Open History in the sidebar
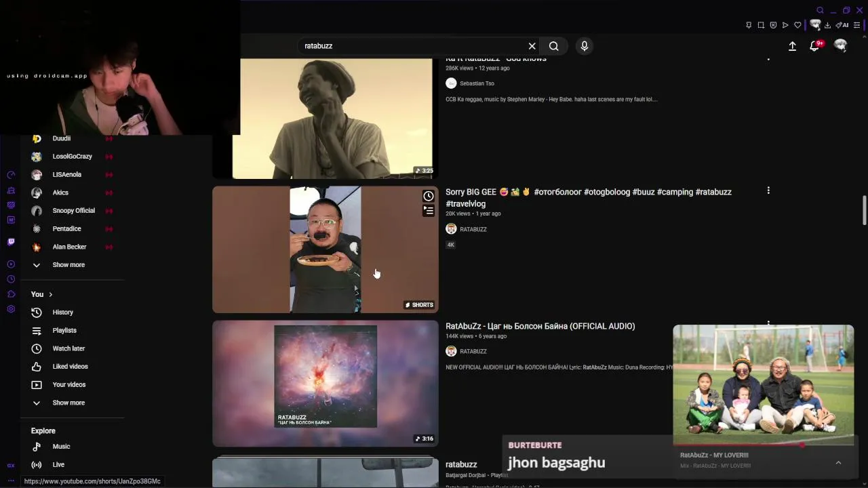 coord(62,312)
